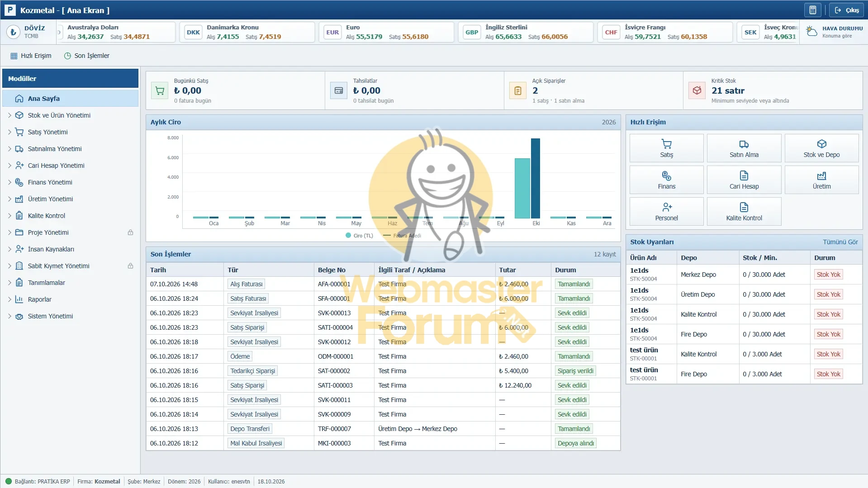This screenshot has width=868, height=488.
Task: Expand Raporlar module
Action: pyautogui.click(x=9, y=299)
